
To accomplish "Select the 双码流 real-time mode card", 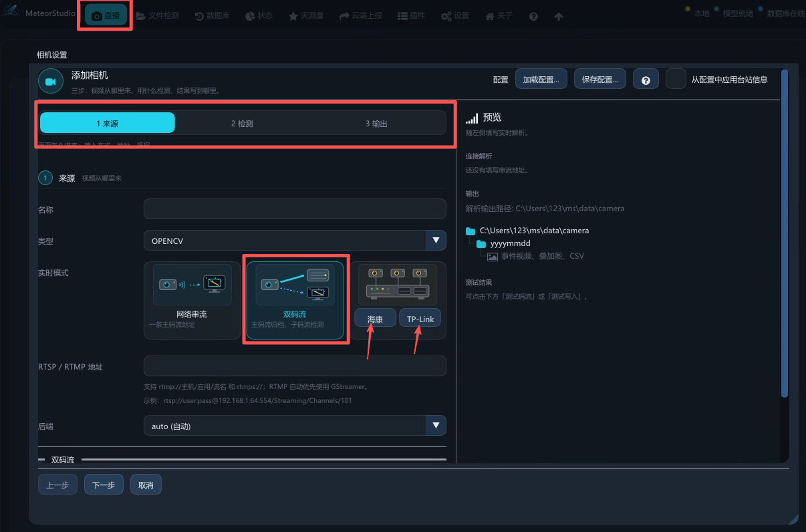I will (295, 300).
